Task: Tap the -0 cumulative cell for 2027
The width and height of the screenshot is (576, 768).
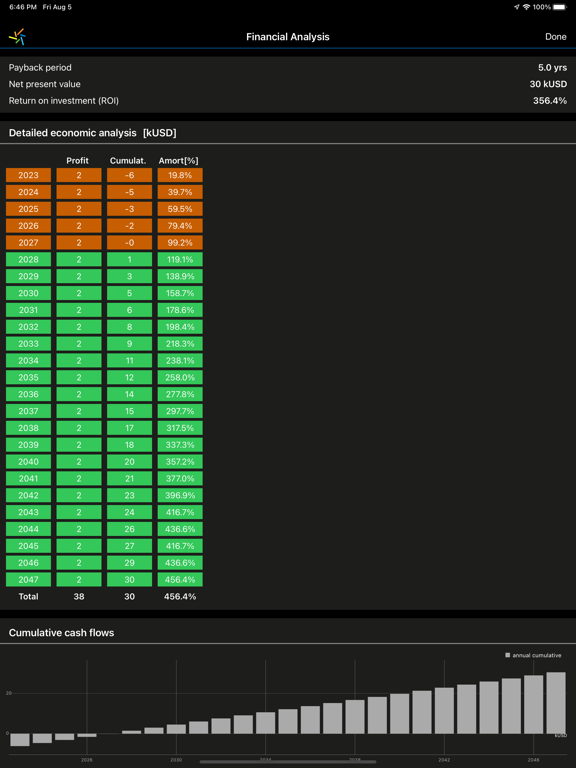Action: click(129, 242)
